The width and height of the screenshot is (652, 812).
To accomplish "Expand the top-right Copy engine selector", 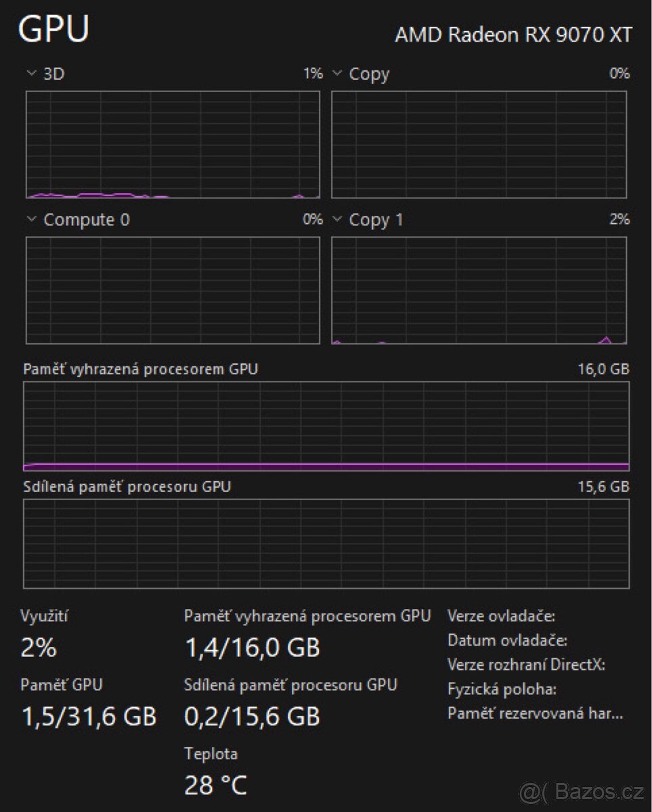I will click(x=337, y=73).
